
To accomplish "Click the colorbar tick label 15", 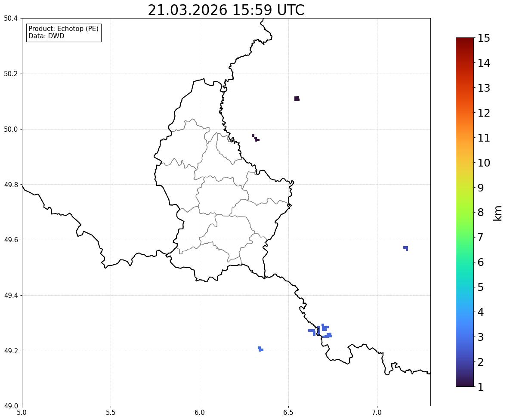I will [484, 38].
